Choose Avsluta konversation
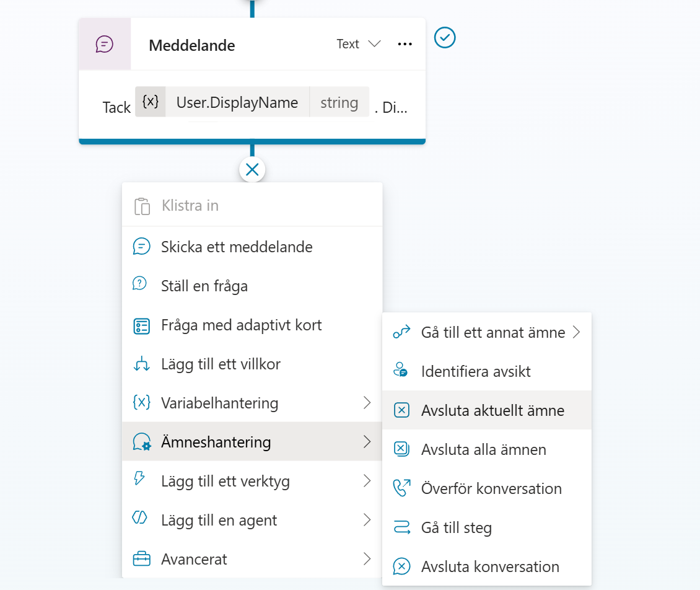 [487, 566]
